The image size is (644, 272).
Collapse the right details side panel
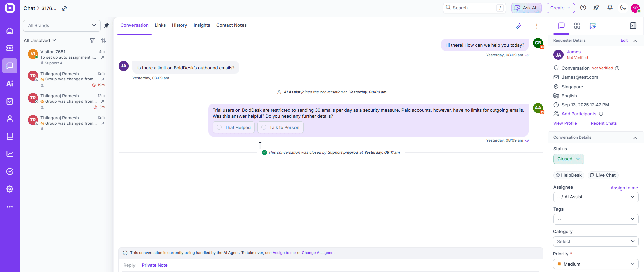(x=633, y=26)
